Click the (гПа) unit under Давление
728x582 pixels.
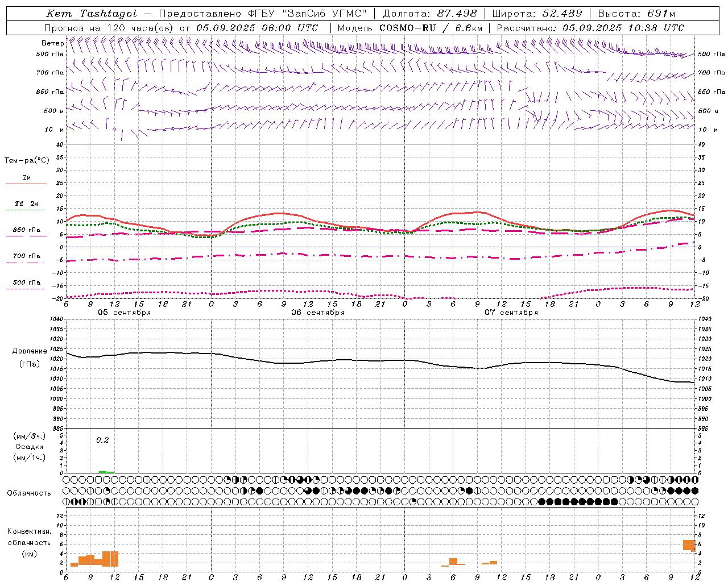tap(29, 364)
